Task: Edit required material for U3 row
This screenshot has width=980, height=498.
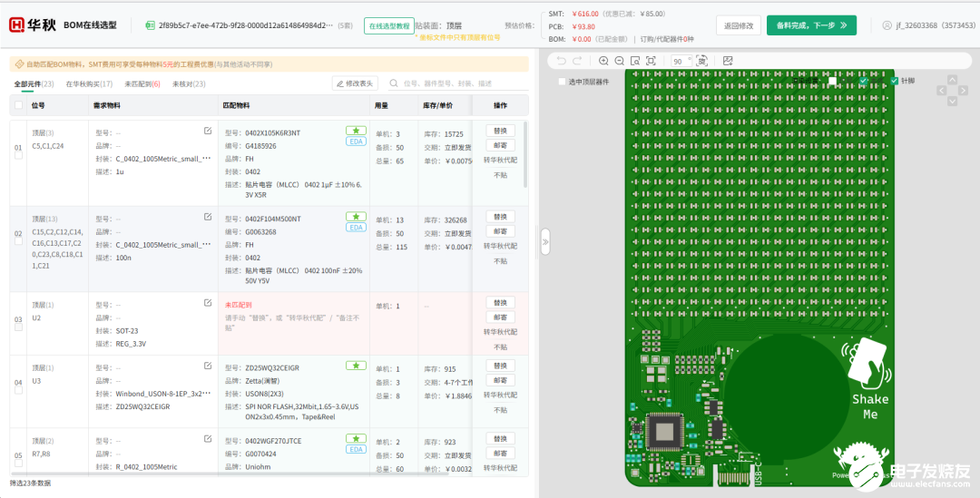Action: (208, 366)
